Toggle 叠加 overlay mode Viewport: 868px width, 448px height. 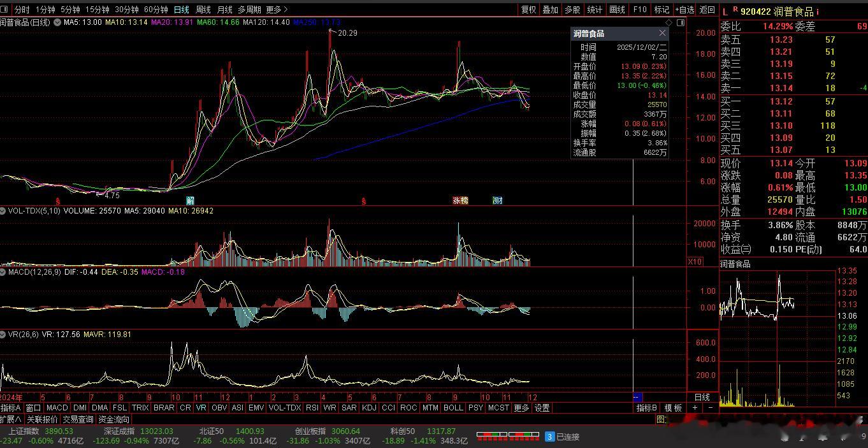pyautogui.click(x=550, y=10)
